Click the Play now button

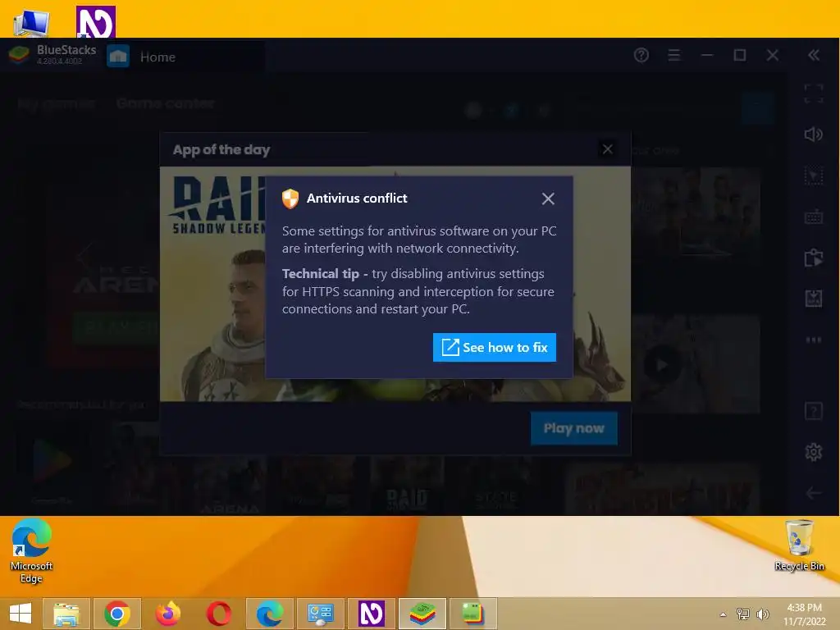coord(573,428)
